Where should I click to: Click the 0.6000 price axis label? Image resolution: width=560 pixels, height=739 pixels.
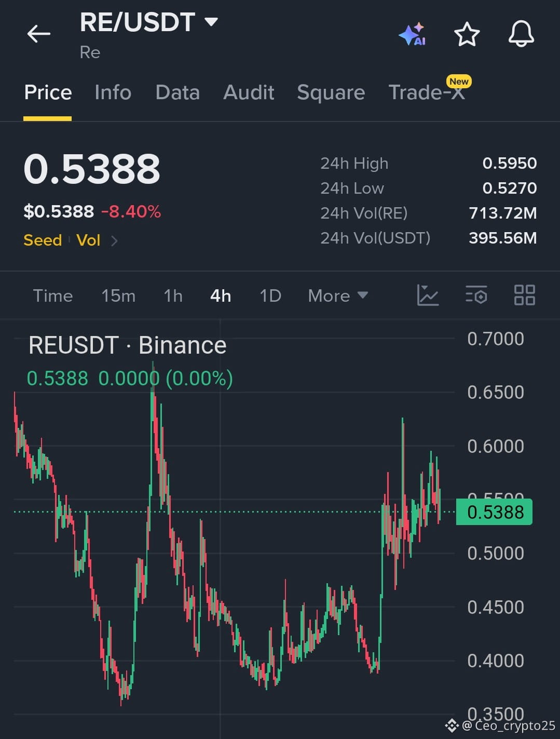(x=496, y=446)
